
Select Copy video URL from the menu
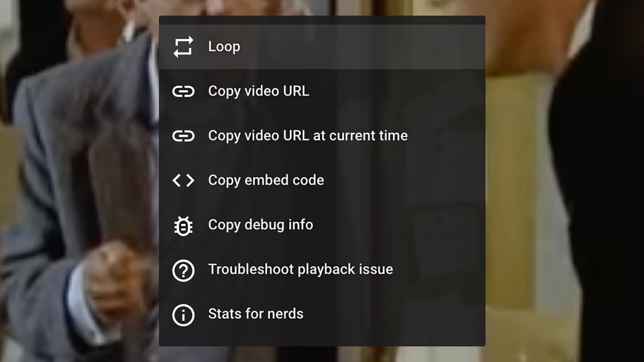coord(258,91)
